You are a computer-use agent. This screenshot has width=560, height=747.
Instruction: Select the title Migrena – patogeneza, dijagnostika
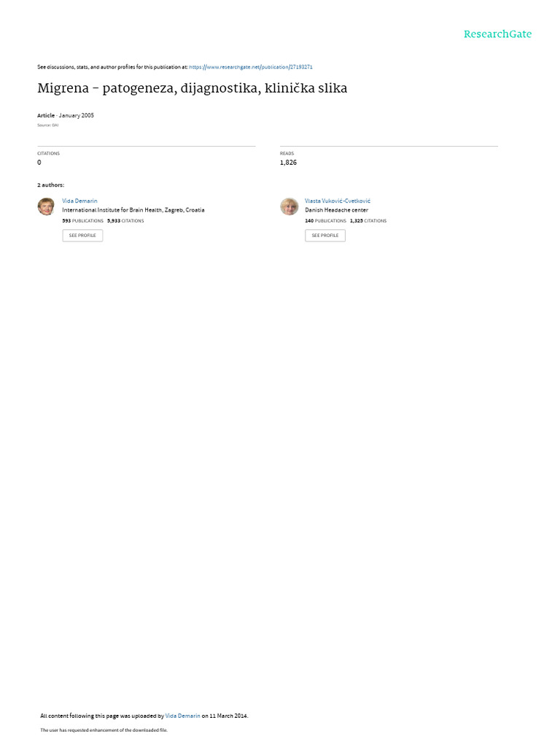coord(192,88)
